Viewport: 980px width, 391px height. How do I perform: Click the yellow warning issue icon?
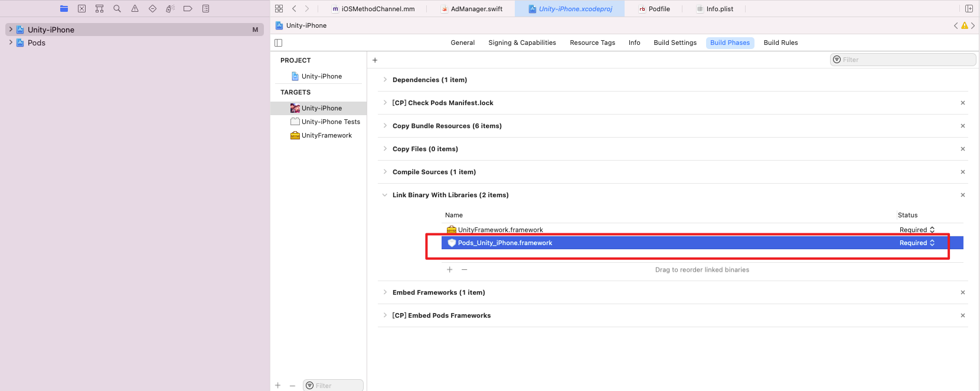point(965,25)
